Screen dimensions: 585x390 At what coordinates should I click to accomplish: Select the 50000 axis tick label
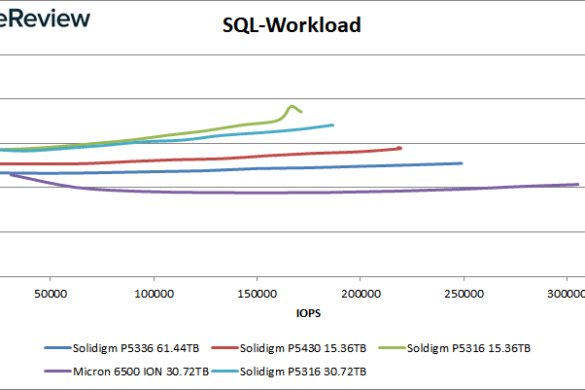pyautogui.click(x=50, y=294)
